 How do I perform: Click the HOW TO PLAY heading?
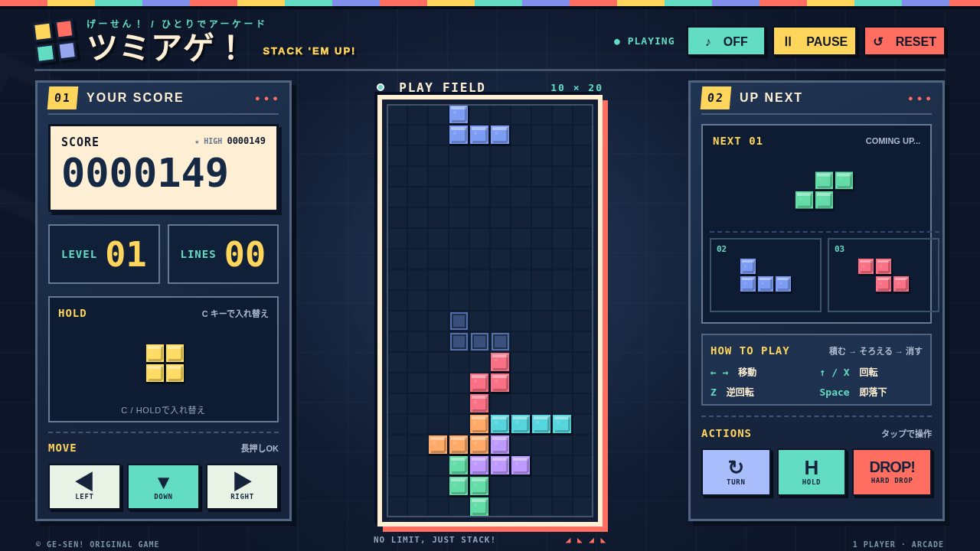pos(750,350)
